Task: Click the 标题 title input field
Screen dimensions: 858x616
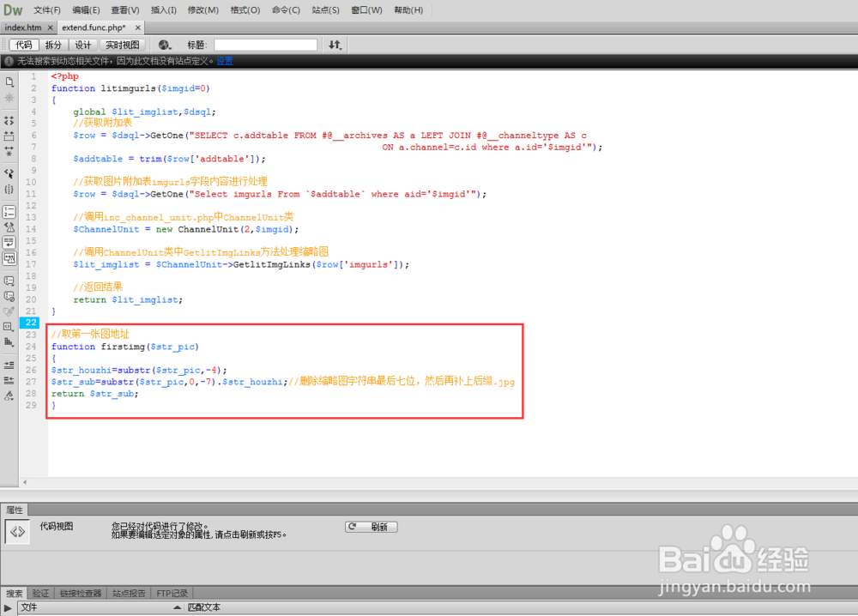Action: pyautogui.click(x=265, y=45)
